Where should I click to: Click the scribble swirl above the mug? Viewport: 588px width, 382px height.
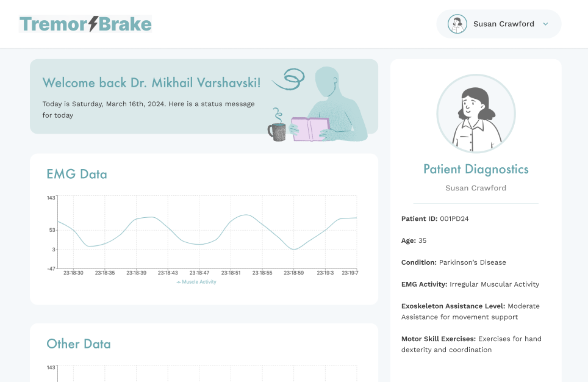tap(289, 78)
